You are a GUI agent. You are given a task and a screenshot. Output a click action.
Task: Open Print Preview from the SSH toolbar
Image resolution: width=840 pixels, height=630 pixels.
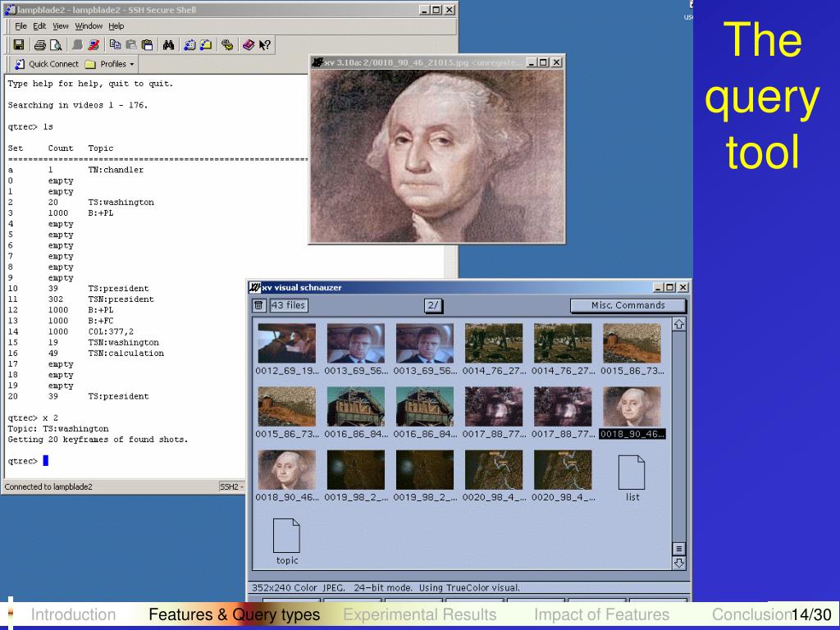(55, 45)
